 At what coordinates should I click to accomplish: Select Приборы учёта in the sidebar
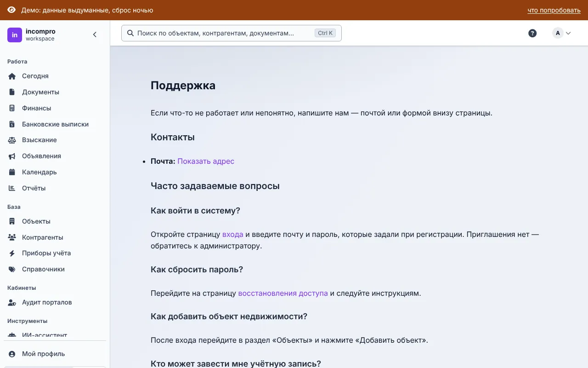[55, 253]
